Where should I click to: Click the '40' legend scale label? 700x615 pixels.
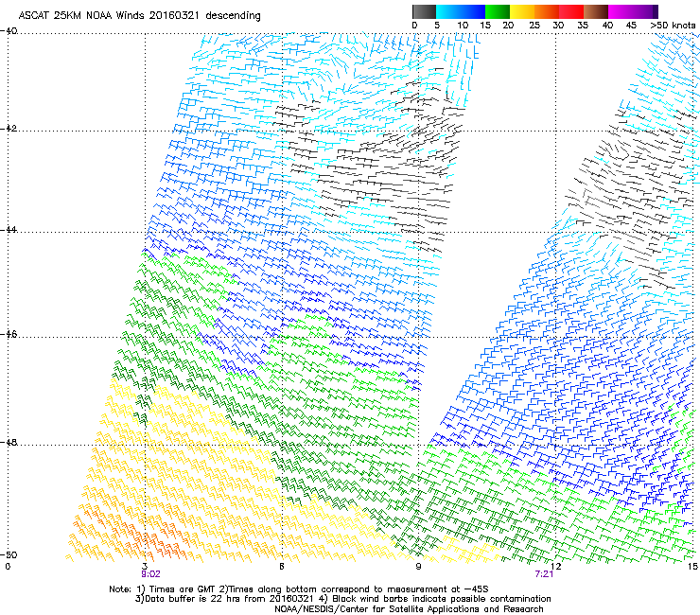tap(607, 26)
